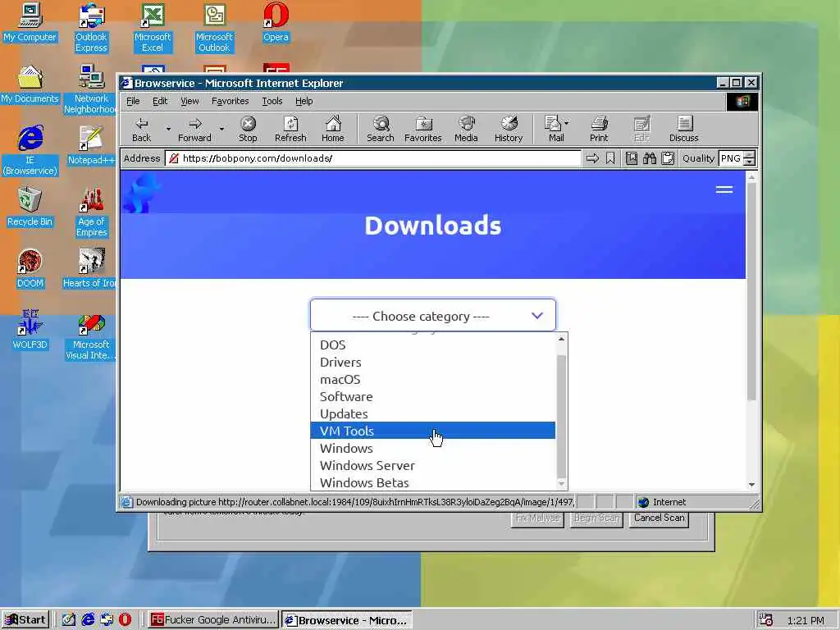
Task: Open the Favorites toolbar button
Action: (422, 130)
